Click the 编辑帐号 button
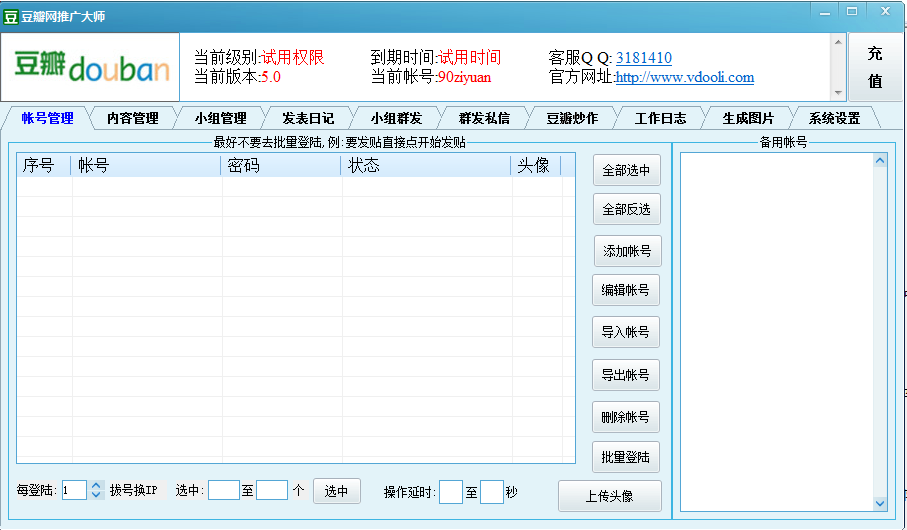This screenshot has height=530, width=907. click(x=625, y=290)
